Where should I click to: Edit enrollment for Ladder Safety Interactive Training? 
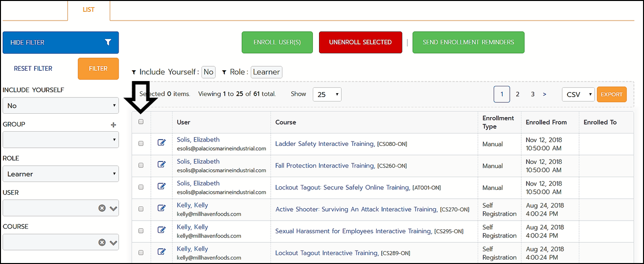tap(161, 143)
